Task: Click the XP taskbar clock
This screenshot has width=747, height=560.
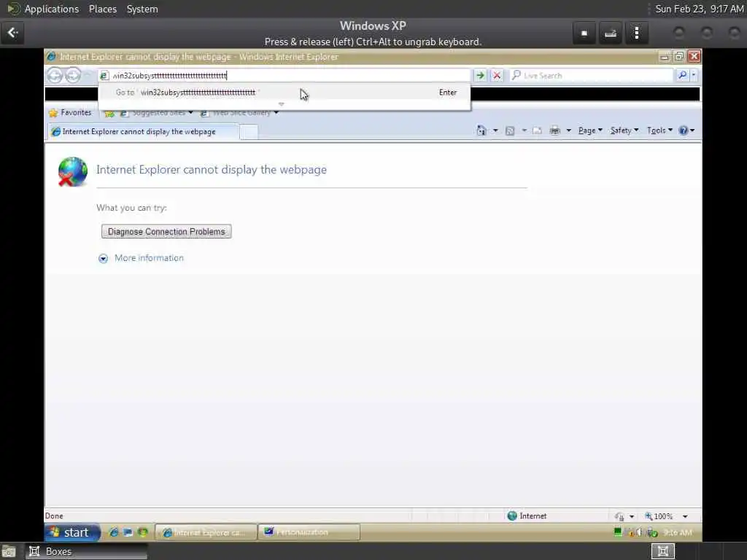Action: click(678, 532)
